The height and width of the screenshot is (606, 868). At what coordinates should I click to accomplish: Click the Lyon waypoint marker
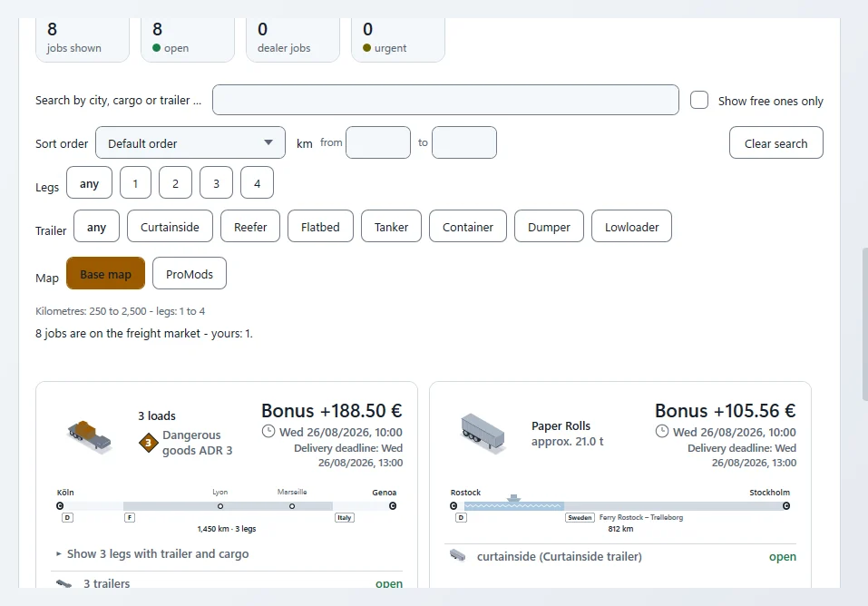(220, 506)
